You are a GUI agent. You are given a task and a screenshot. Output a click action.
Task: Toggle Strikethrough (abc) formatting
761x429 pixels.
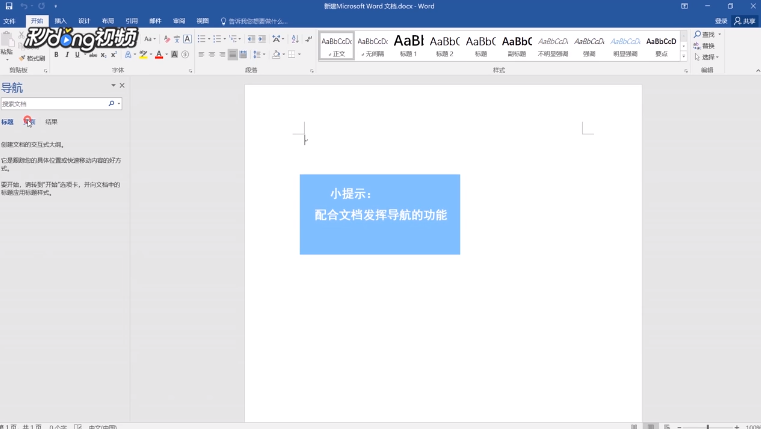coord(93,55)
